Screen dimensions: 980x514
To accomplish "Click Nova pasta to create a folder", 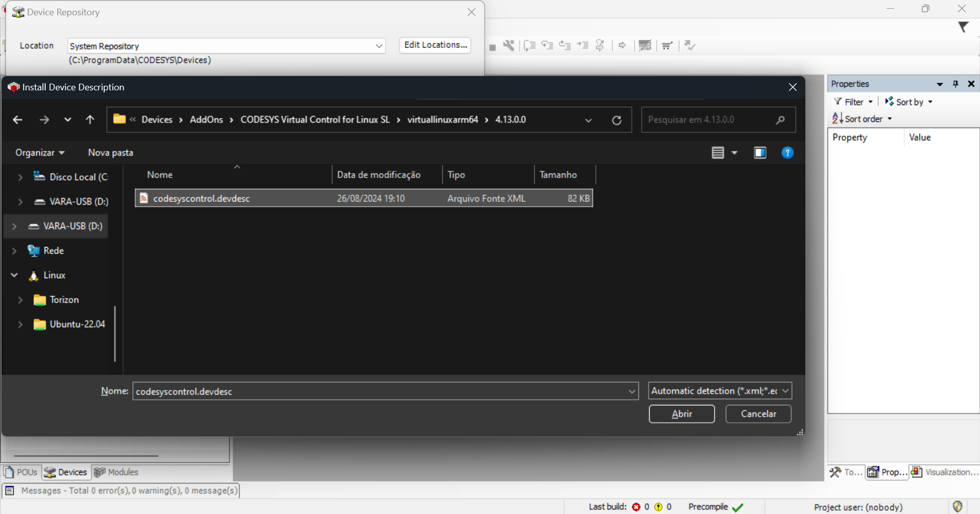I will (x=110, y=153).
